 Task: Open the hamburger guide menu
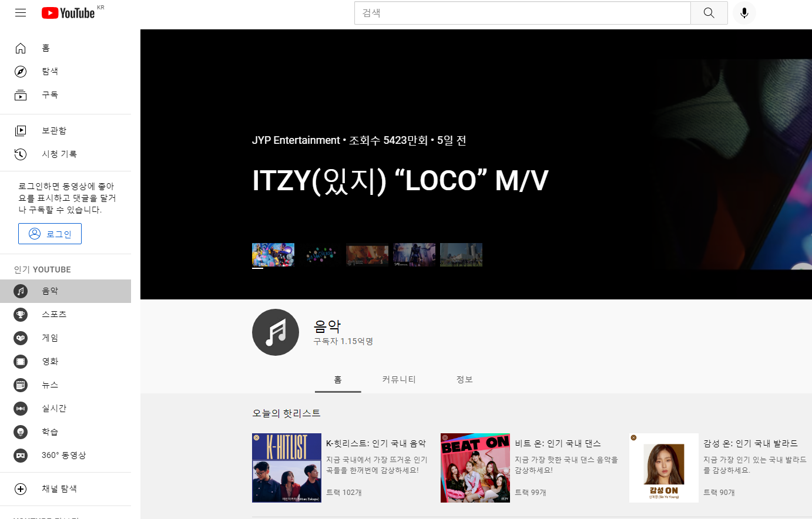pyautogui.click(x=21, y=12)
